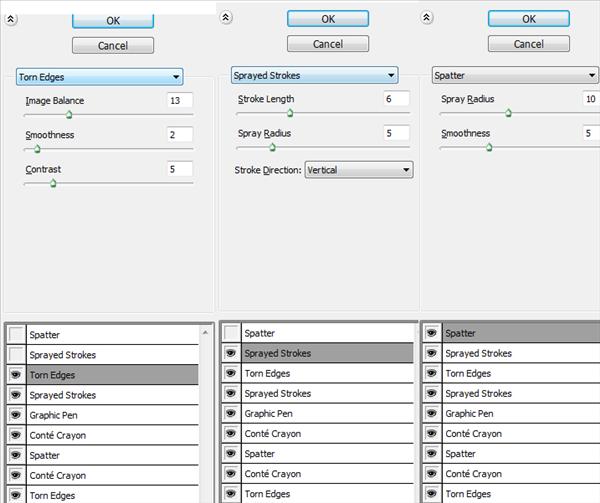Screen dimensions: 600x503
Task: Hide visible Spatter layer in Sprayed Strokes panel
Action: pos(231,453)
